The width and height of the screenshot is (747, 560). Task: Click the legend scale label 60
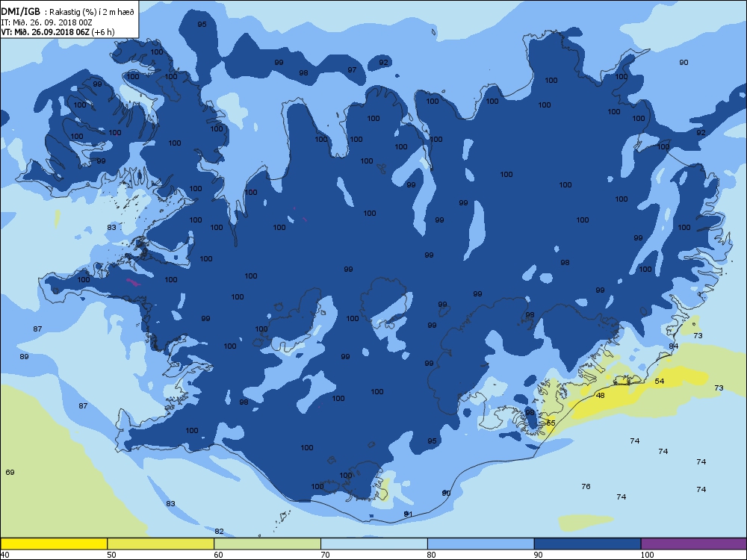point(218,555)
